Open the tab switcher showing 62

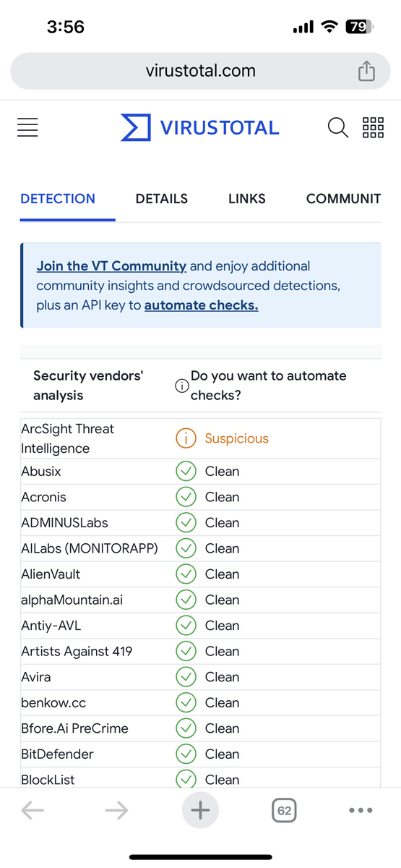285,811
